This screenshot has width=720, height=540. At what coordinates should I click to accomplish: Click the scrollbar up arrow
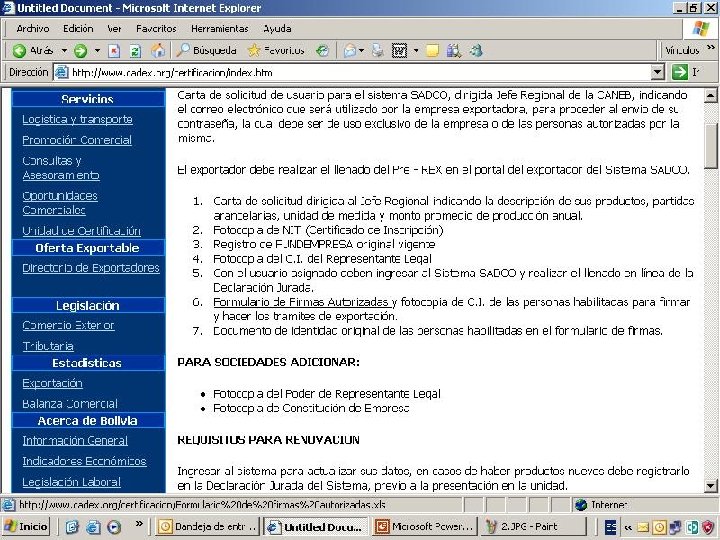click(x=710, y=96)
